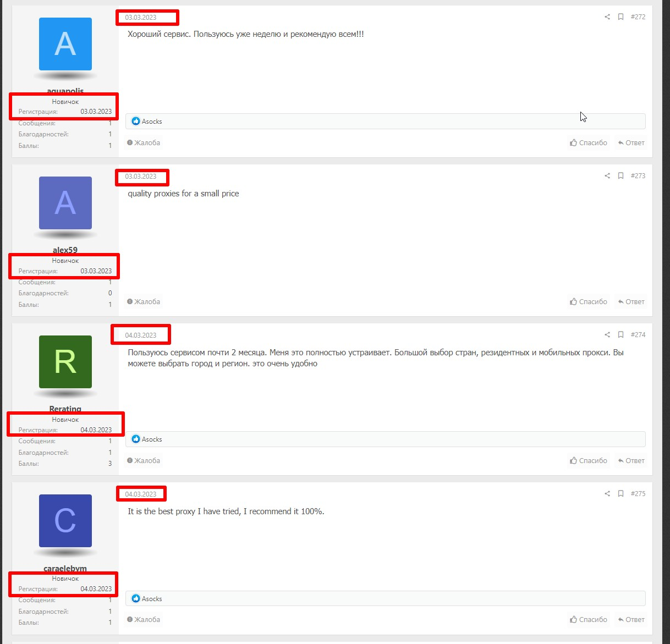Open Asocks liker in post #274
Viewport: 670px width, 644px height.
click(152, 439)
